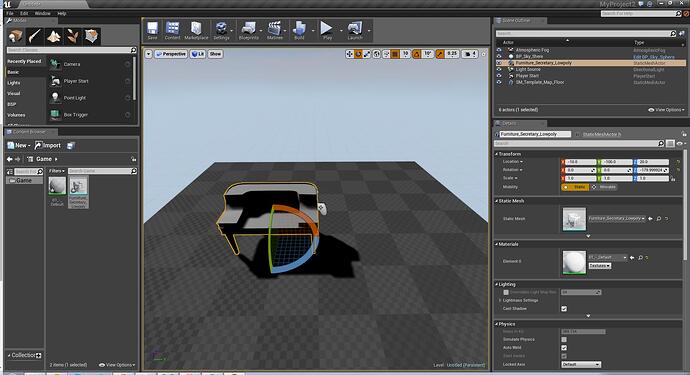Select Player Start in Scene Outliner
Image resolution: width=690 pixels, height=375 pixels.
pyautogui.click(x=527, y=76)
